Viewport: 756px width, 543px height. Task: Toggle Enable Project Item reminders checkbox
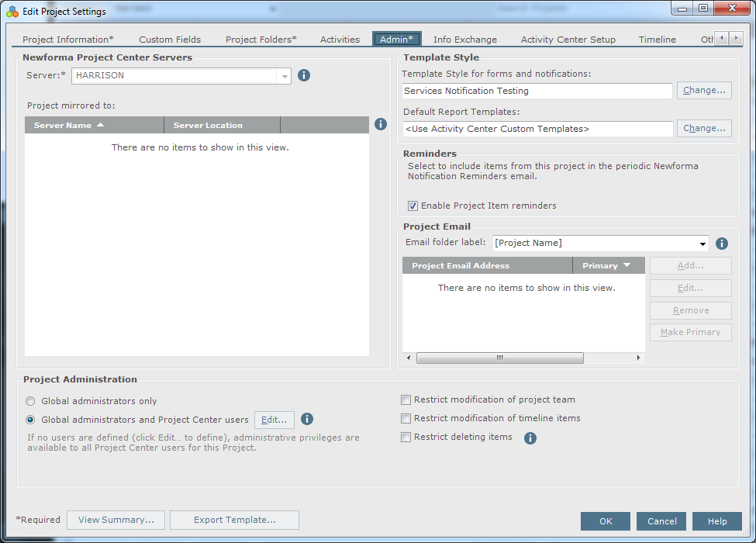pos(413,206)
